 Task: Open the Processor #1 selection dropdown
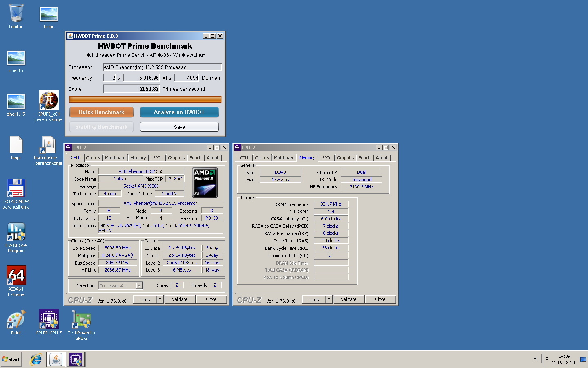120,285
